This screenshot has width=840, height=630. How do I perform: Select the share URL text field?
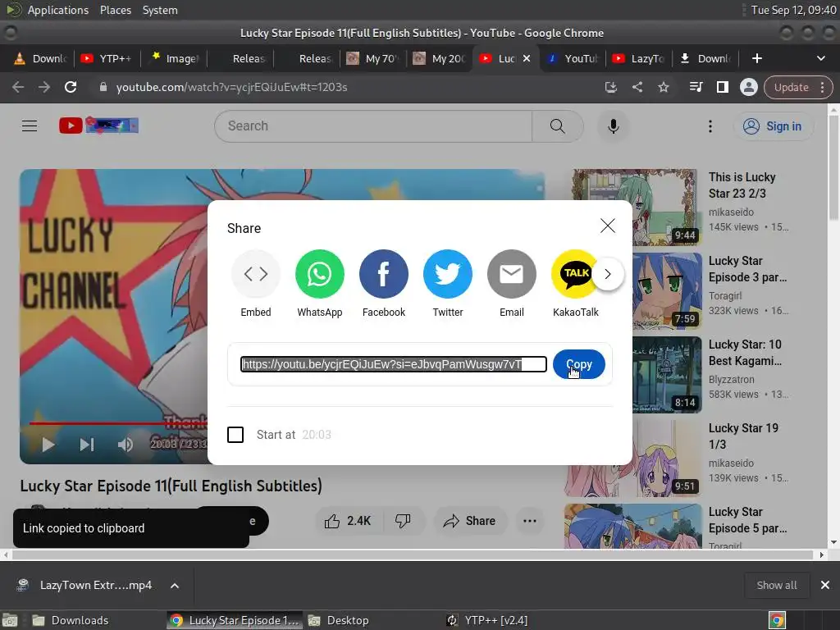[x=394, y=364]
